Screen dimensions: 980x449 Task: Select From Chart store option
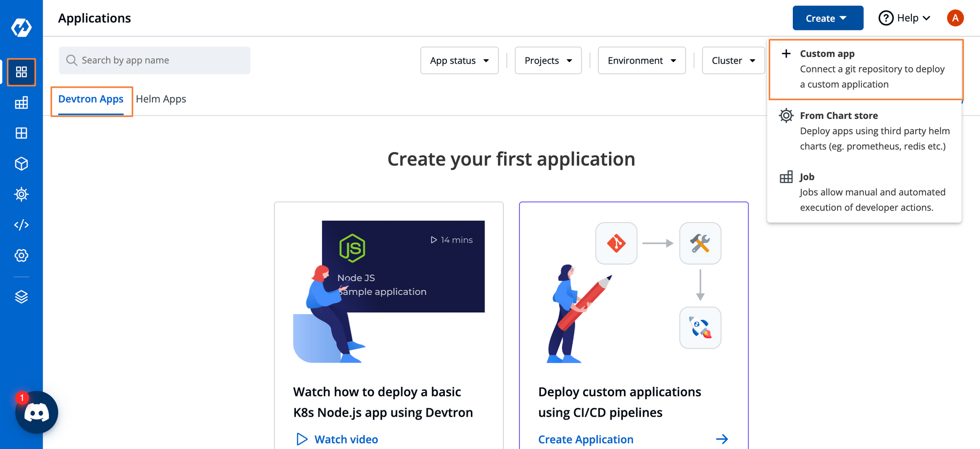pyautogui.click(x=864, y=131)
